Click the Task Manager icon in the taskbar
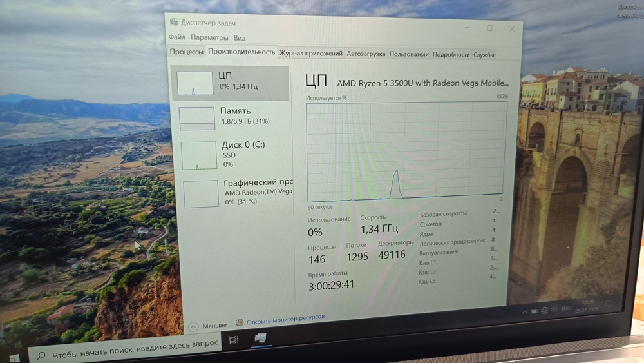The height and width of the screenshot is (363, 644). pos(261,338)
